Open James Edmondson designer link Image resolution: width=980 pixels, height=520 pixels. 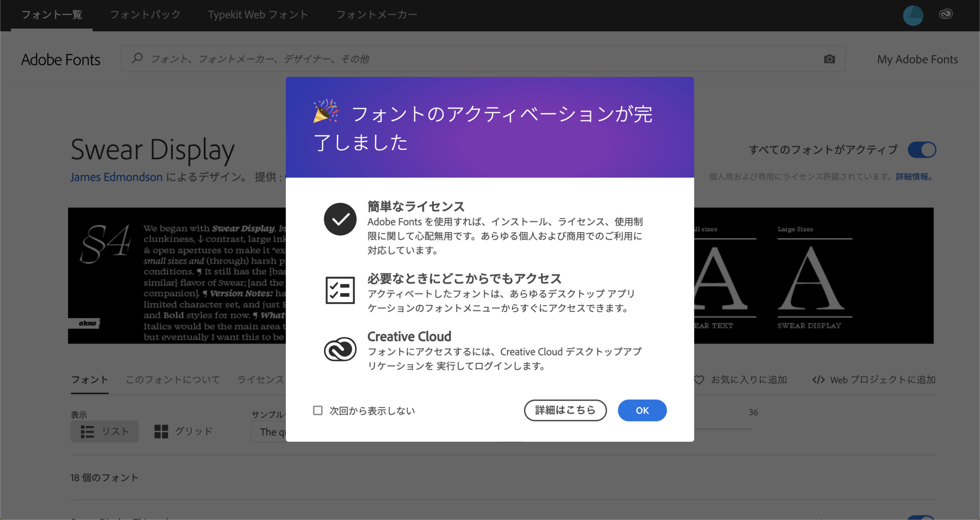pyautogui.click(x=116, y=177)
